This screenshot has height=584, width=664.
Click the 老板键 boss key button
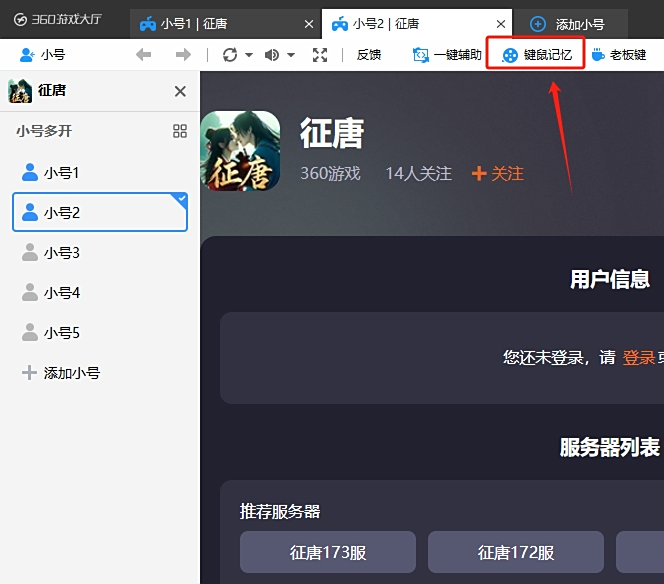click(x=619, y=55)
